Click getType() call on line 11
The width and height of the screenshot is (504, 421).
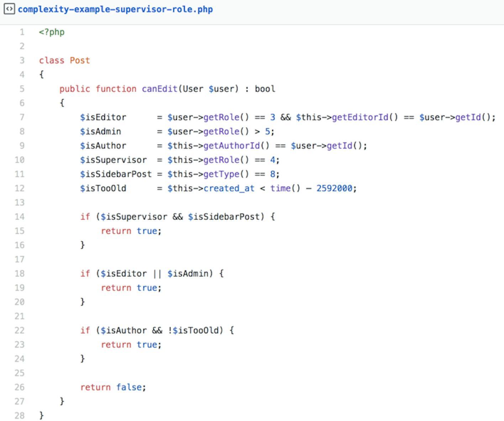226,174
